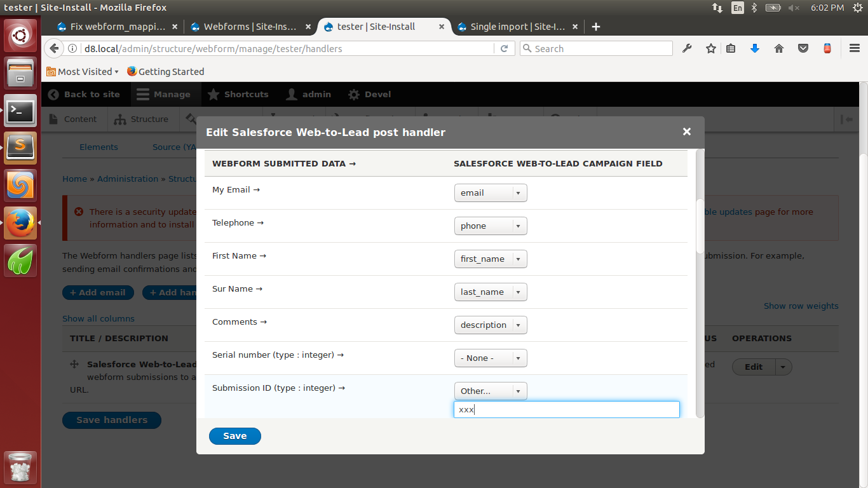868x488 pixels.
Task: Open the '- None -' dropdown for Serial number
Action: click(490, 358)
